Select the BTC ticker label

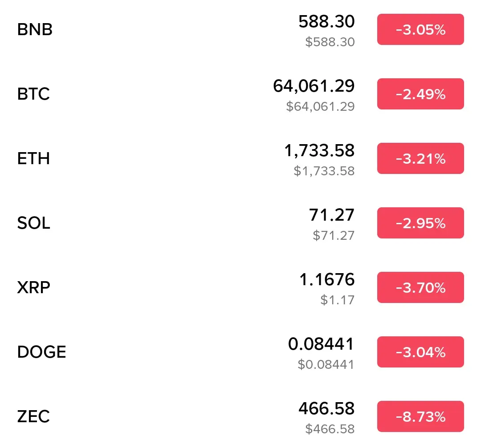[x=33, y=94]
